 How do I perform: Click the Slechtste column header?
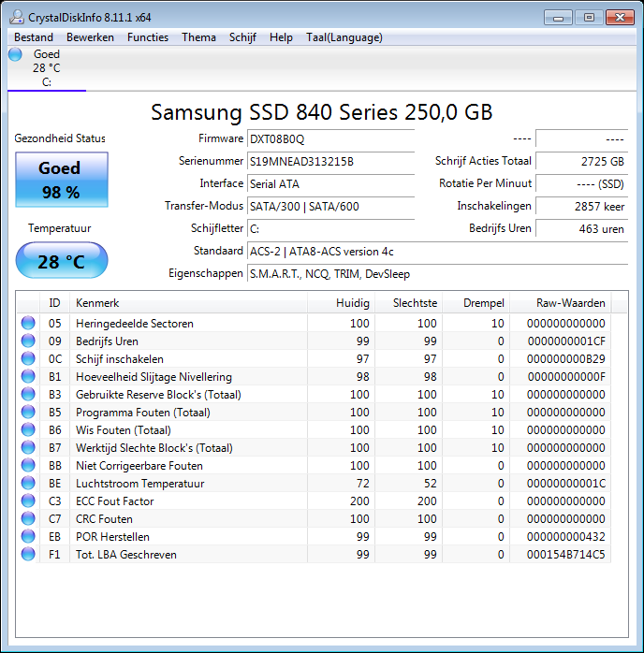pos(409,303)
